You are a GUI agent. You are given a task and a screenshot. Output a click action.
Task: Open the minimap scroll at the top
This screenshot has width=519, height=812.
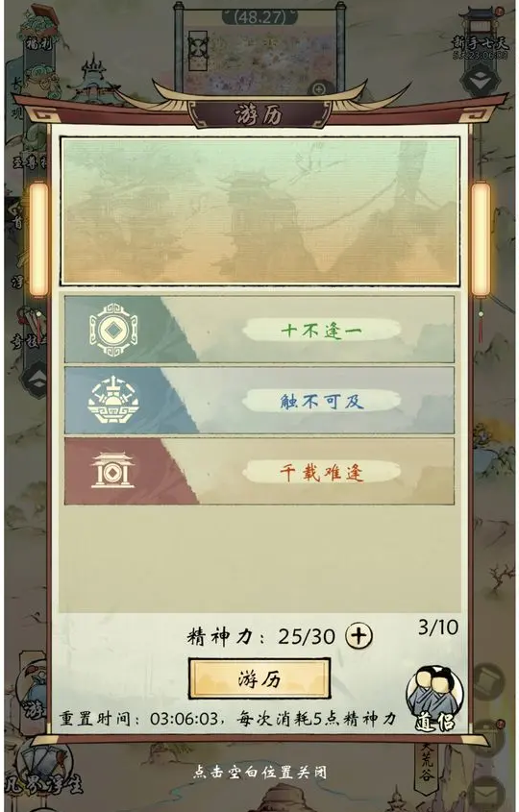[260, 49]
